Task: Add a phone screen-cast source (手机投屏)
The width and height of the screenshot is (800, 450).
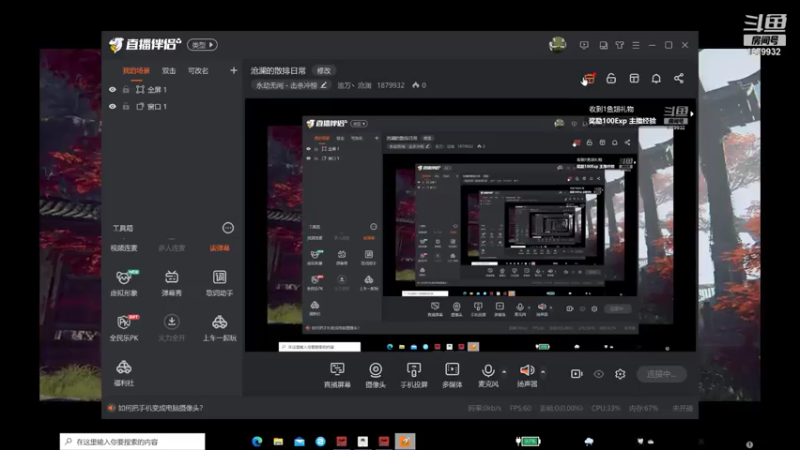Action: tap(414, 375)
